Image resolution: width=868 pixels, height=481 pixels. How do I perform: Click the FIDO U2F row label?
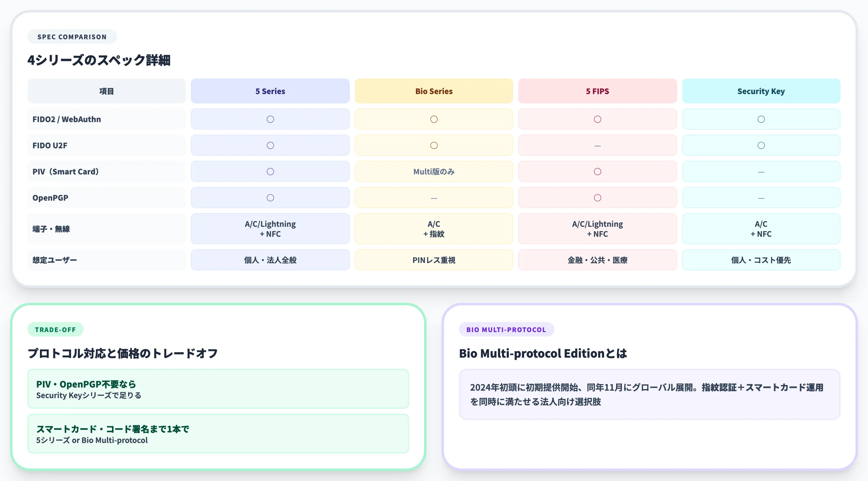coord(107,145)
